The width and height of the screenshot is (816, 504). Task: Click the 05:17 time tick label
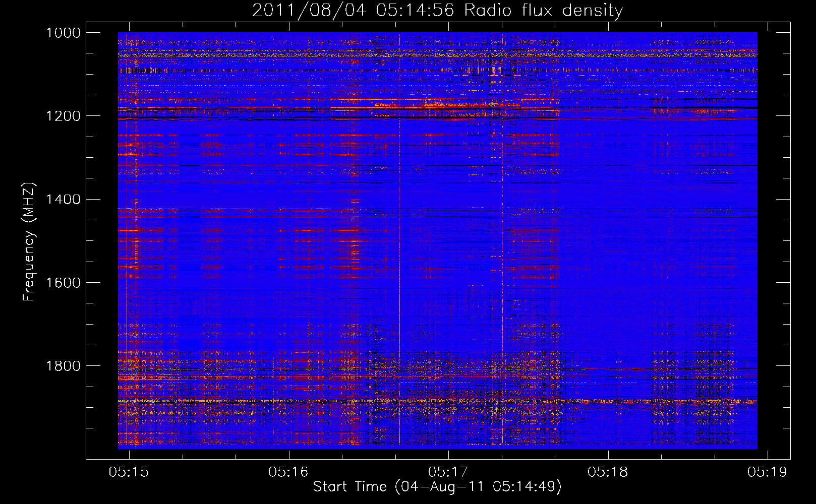tap(448, 472)
